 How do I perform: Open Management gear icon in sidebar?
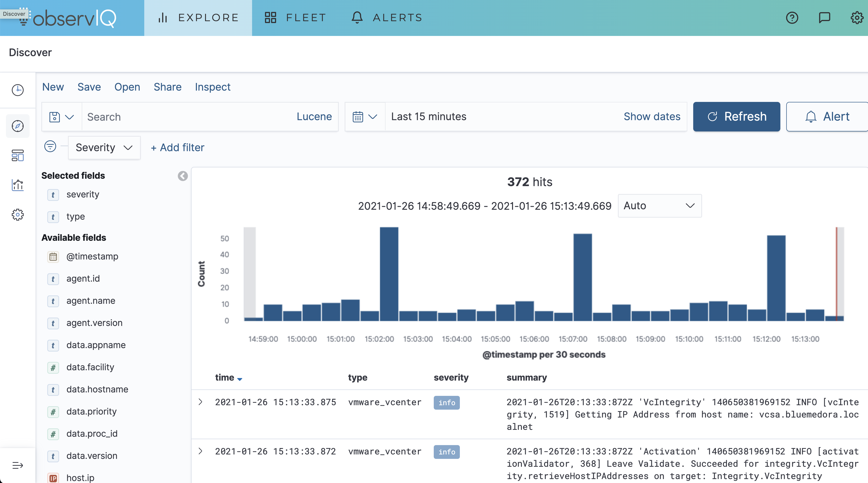point(17,215)
